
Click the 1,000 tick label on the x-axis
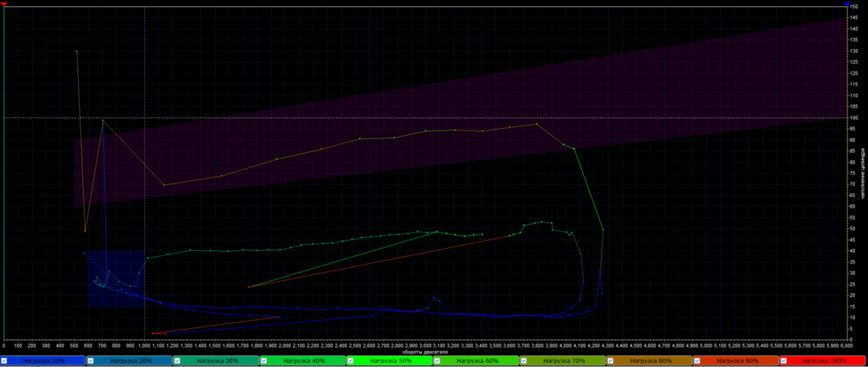click(145, 345)
